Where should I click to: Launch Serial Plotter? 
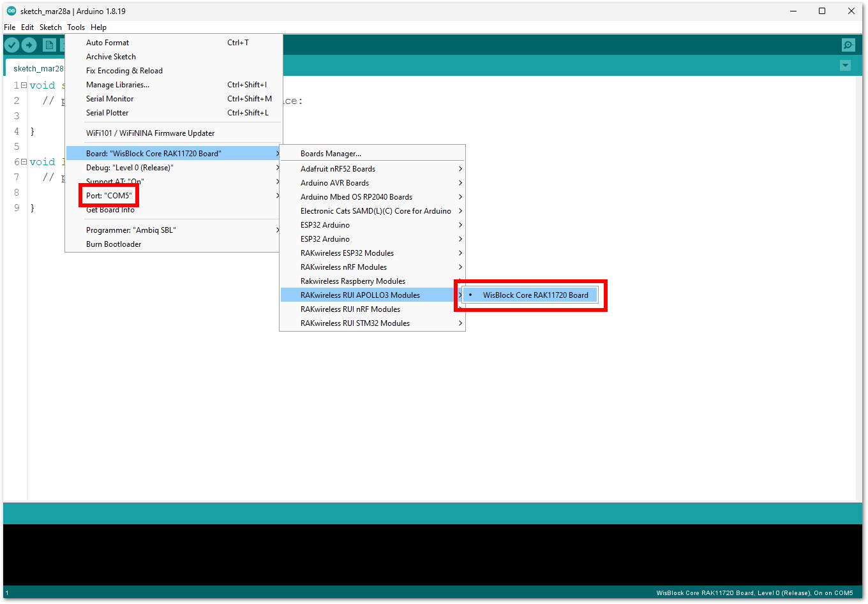click(x=174, y=113)
